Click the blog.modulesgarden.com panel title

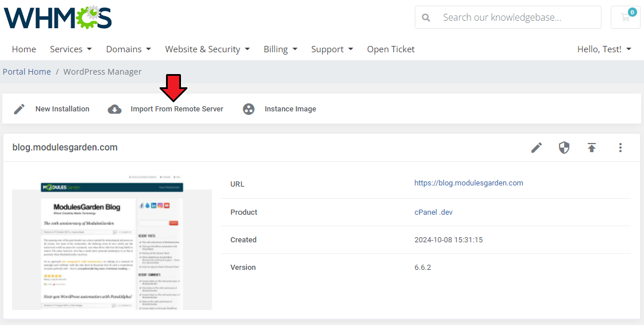click(65, 148)
